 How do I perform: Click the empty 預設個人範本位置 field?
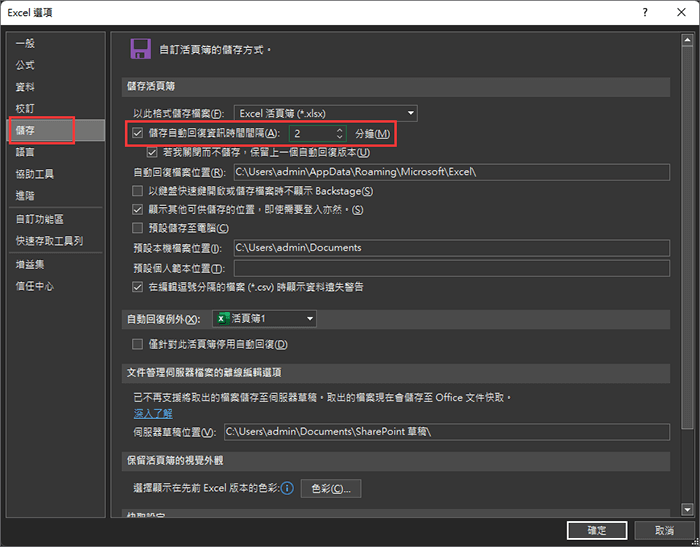click(x=452, y=268)
